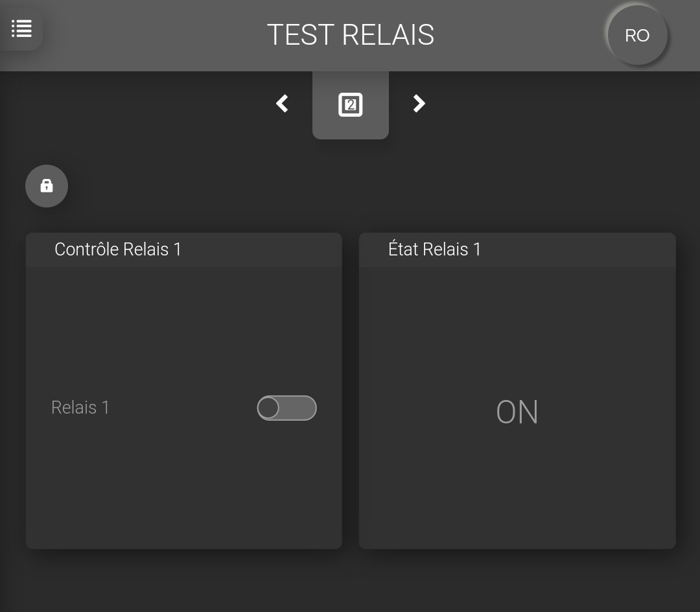This screenshot has width=700, height=612.
Task: Click the TEST RELAIS page title
Action: [x=351, y=35]
